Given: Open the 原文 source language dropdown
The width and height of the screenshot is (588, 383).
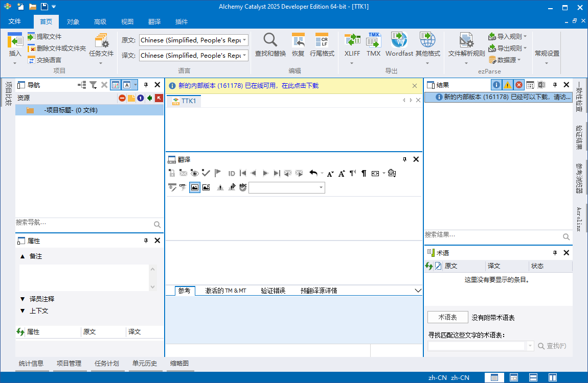Looking at the screenshot, I should (244, 40).
